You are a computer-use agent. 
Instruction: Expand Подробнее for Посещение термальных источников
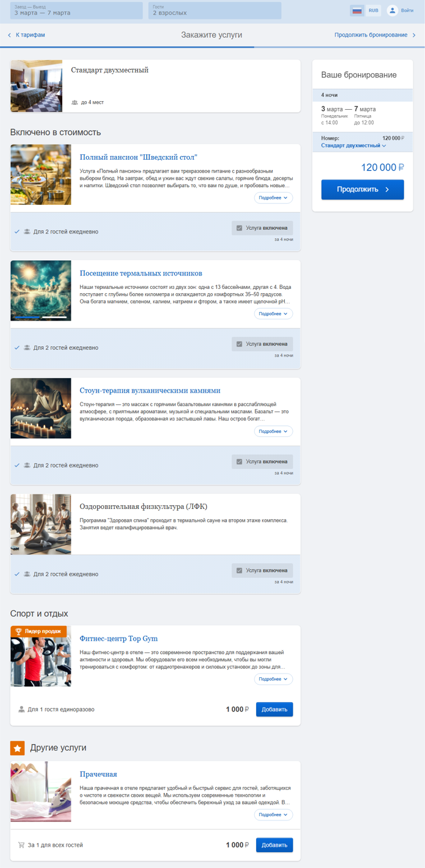(273, 314)
